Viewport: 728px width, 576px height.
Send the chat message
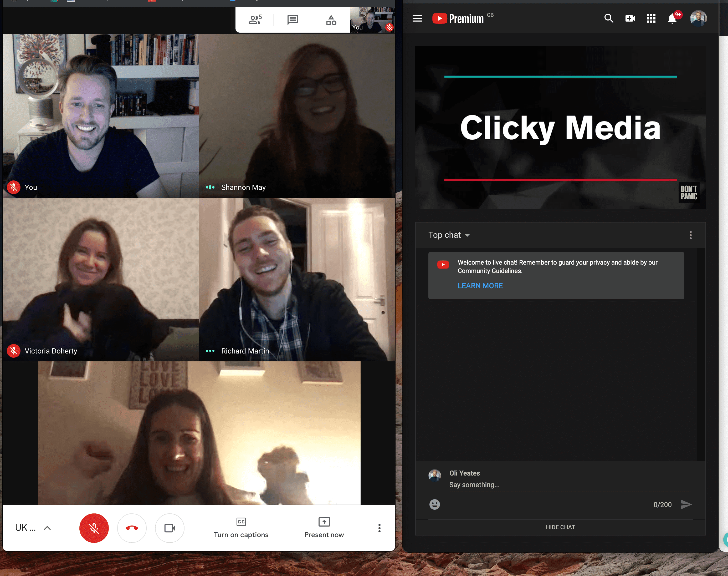[686, 504]
